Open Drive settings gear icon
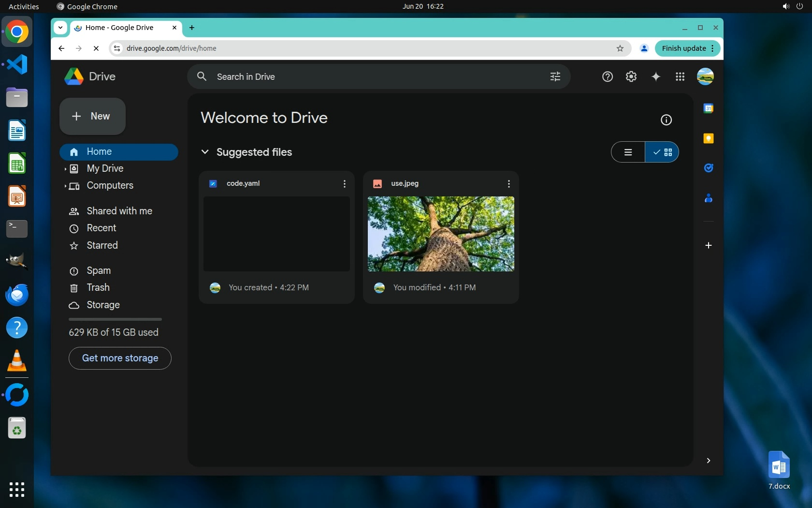The width and height of the screenshot is (812, 508). pos(631,76)
